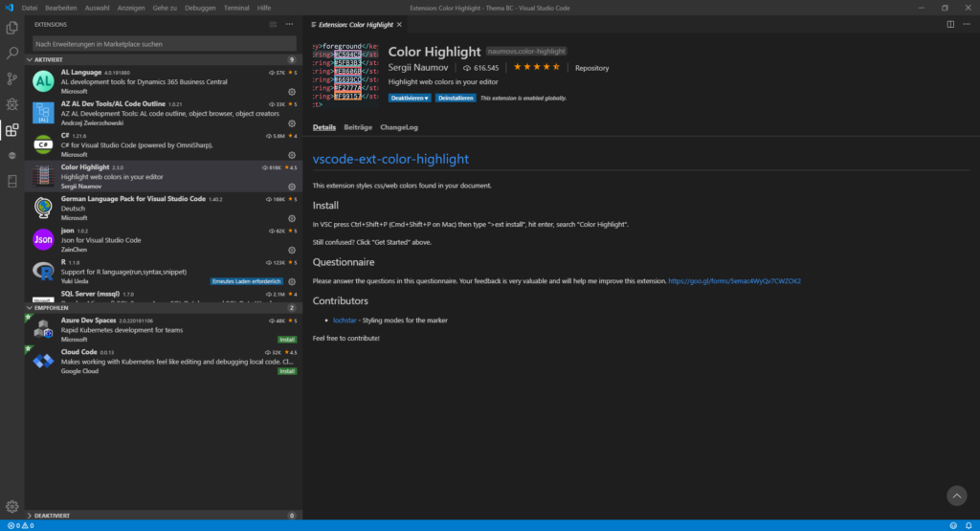Select the R extension entry

pos(164,271)
